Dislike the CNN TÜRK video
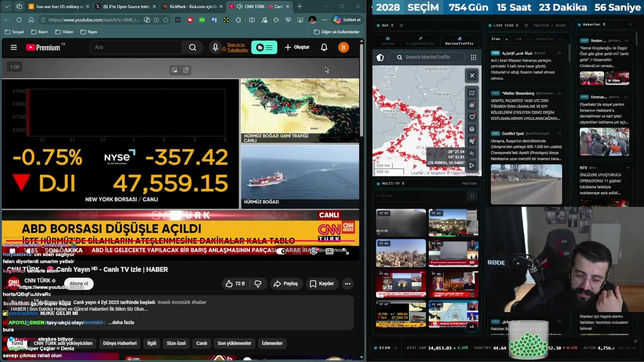 pos(258,284)
